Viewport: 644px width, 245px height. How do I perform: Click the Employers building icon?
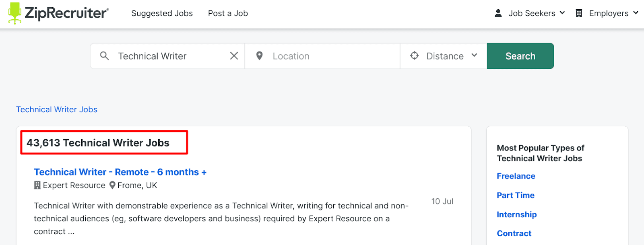579,13
